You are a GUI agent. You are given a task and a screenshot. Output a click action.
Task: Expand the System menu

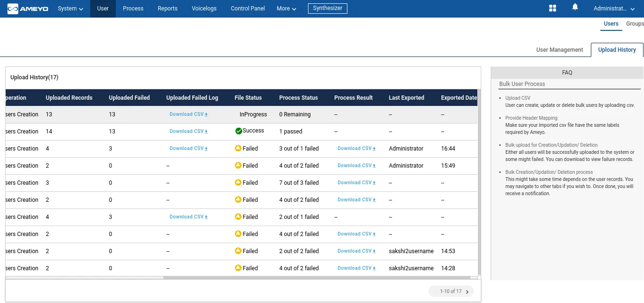point(70,9)
